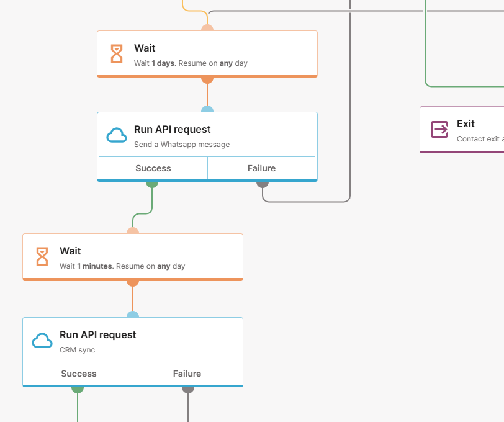Click the Exit node arrow icon
Screen dimensions: 504x422
[439, 129]
